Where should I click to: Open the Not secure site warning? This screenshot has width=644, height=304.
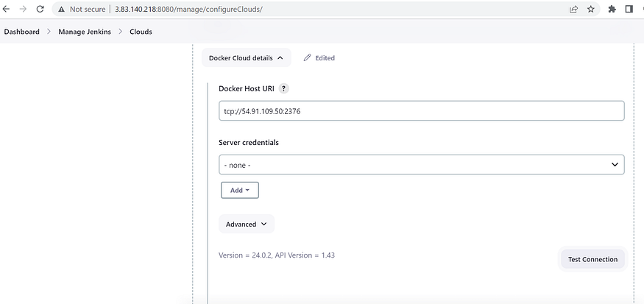tap(81, 9)
